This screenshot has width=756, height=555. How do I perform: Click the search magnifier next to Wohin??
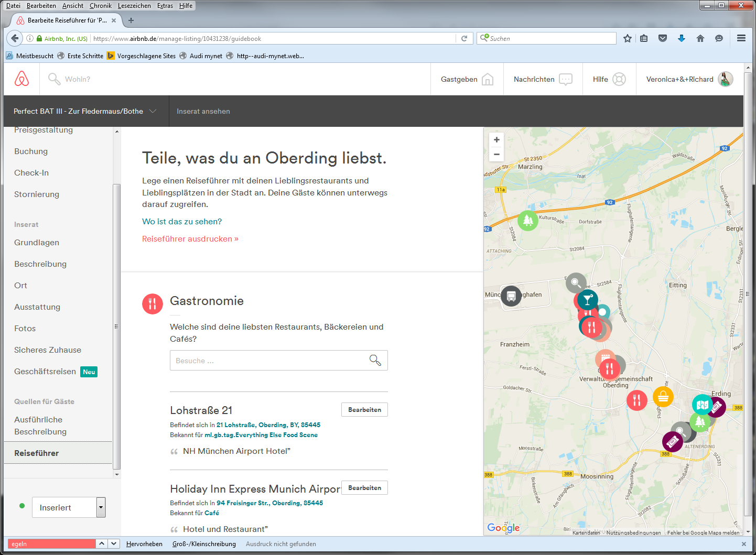(54, 79)
